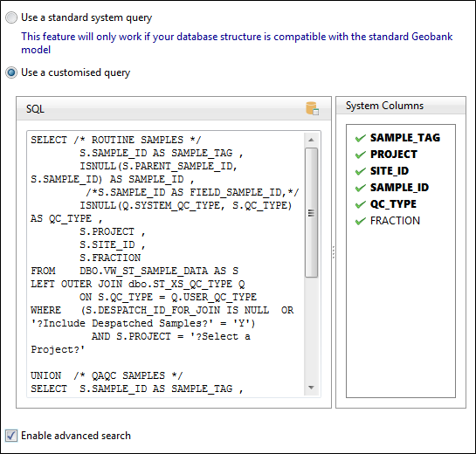Click the splitter between SQL and System Columns

(334, 252)
